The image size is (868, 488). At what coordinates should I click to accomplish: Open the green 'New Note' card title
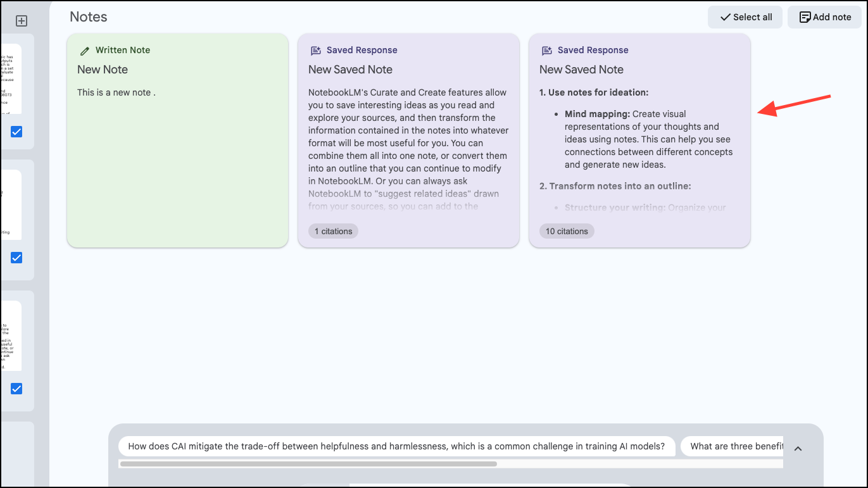[x=103, y=70]
